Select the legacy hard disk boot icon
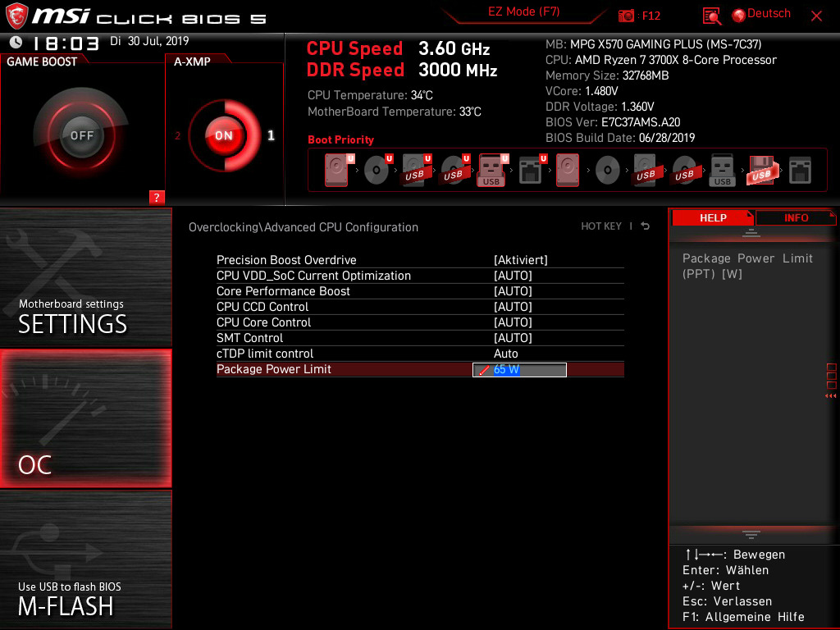Viewport: 840px width, 630px height. click(x=568, y=170)
